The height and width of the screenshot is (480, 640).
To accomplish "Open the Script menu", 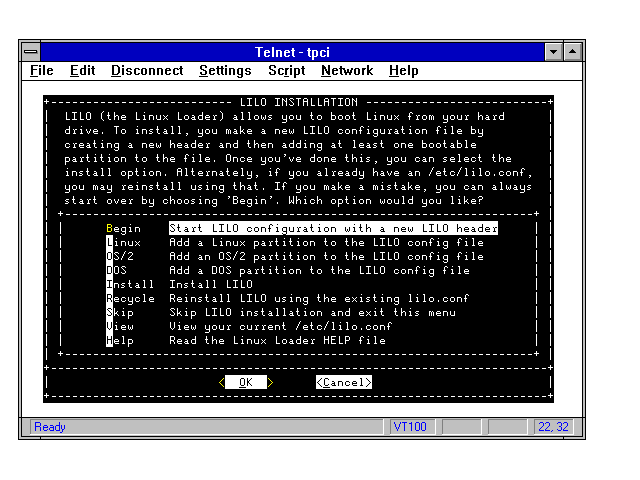I will (286, 71).
